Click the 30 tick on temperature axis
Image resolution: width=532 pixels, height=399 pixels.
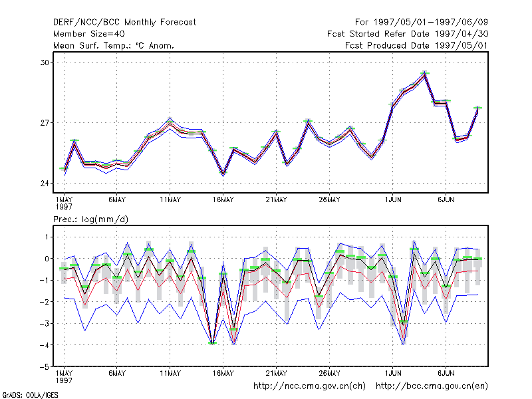point(45,63)
